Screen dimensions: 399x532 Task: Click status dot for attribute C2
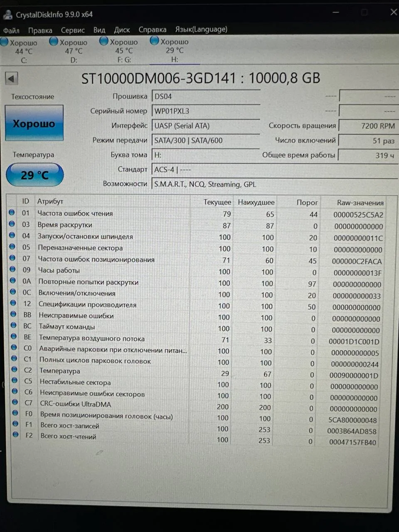15,369
